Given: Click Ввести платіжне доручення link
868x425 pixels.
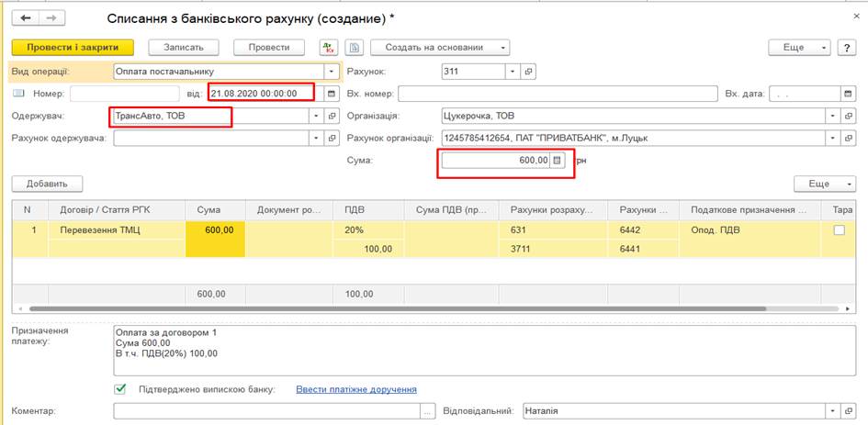Looking at the screenshot, I should tap(356, 389).
